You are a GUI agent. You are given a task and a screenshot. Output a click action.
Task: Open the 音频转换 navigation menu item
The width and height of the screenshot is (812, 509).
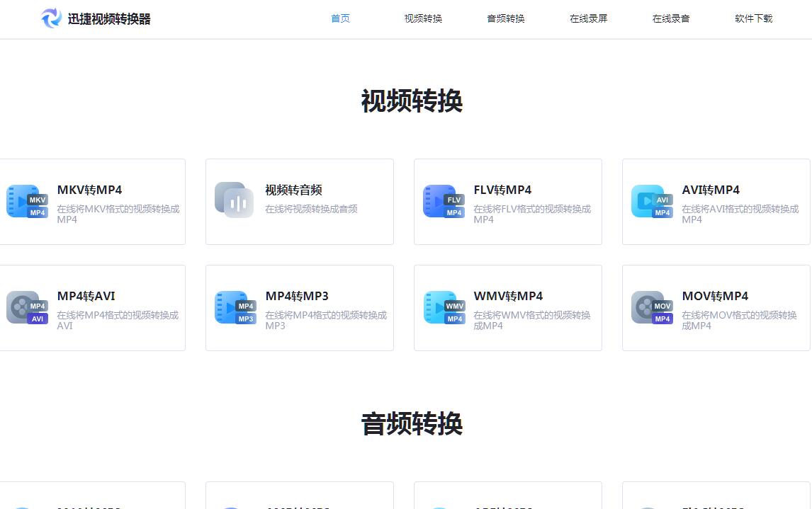tap(506, 18)
